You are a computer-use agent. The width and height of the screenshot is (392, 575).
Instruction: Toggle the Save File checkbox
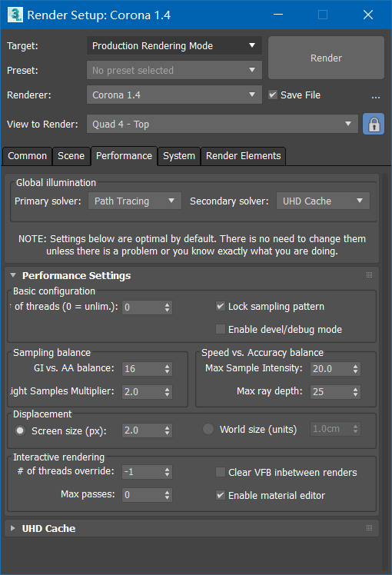(x=272, y=95)
